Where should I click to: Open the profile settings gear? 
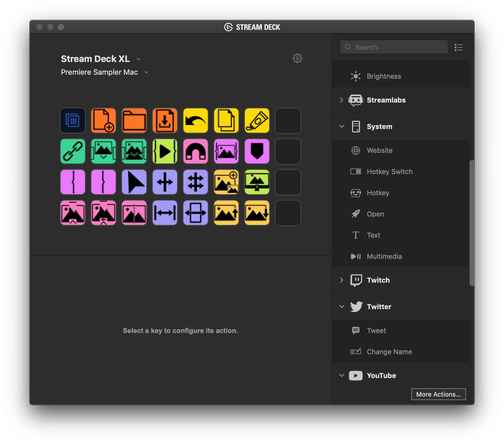(x=297, y=59)
